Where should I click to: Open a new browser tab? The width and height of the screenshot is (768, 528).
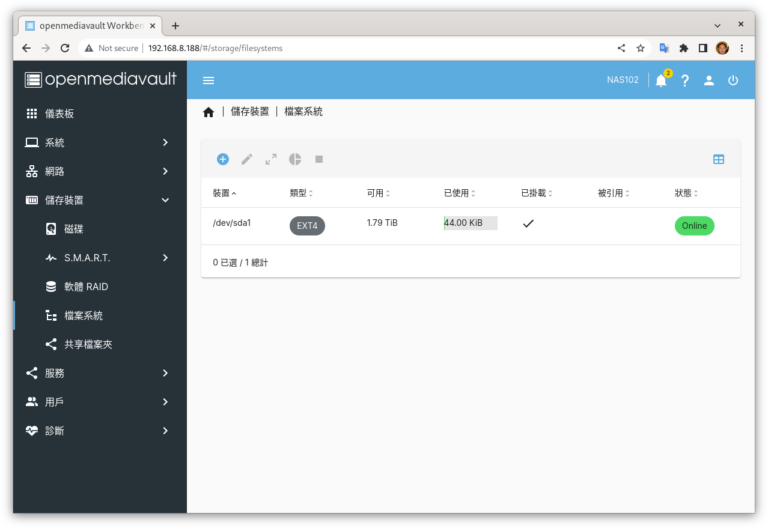[175, 25]
